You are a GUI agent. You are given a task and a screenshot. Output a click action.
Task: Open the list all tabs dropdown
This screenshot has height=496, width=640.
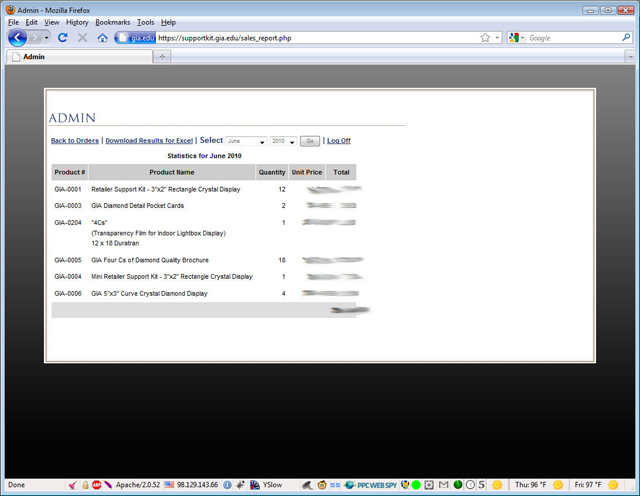point(630,57)
